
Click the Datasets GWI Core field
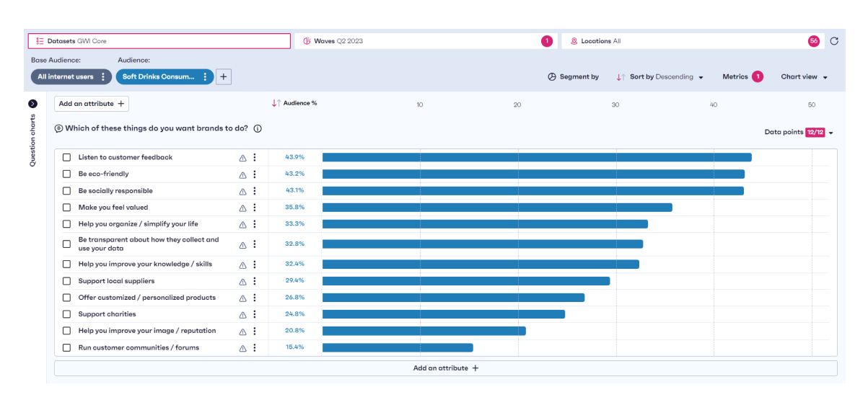click(x=159, y=41)
